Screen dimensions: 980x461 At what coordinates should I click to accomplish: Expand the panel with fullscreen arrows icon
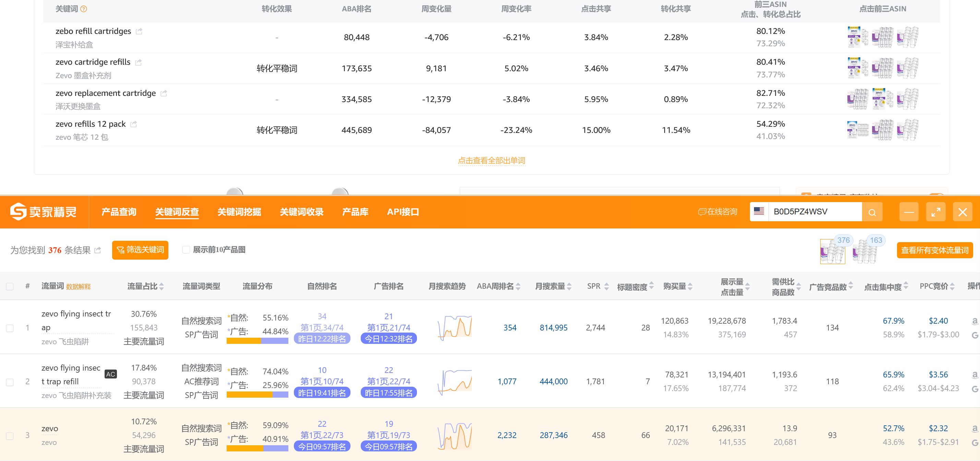935,212
